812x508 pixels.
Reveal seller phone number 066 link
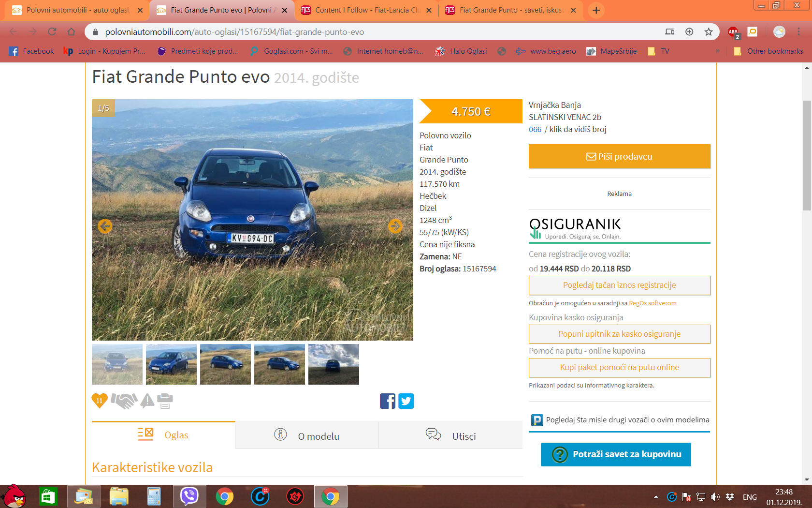pyautogui.click(x=535, y=129)
